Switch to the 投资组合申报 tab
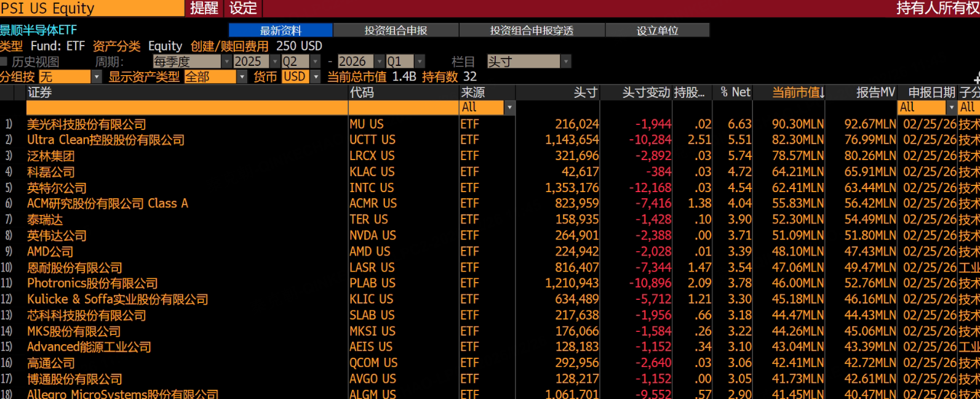This screenshot has height=399, width=980. coord(396,30)
